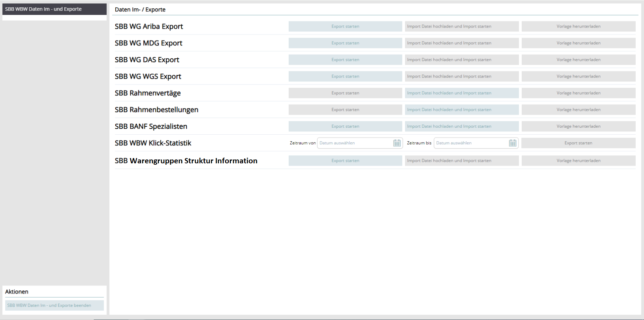Start export for SBB WG MDG Export
Screen dimensions: 644x320
tap(345, 43)
